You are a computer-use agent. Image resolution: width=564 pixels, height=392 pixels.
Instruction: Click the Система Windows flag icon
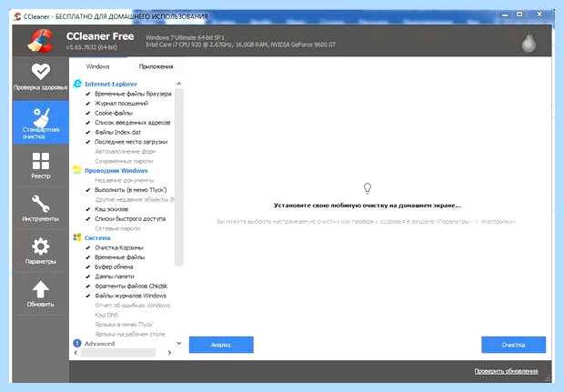point(77,237)
